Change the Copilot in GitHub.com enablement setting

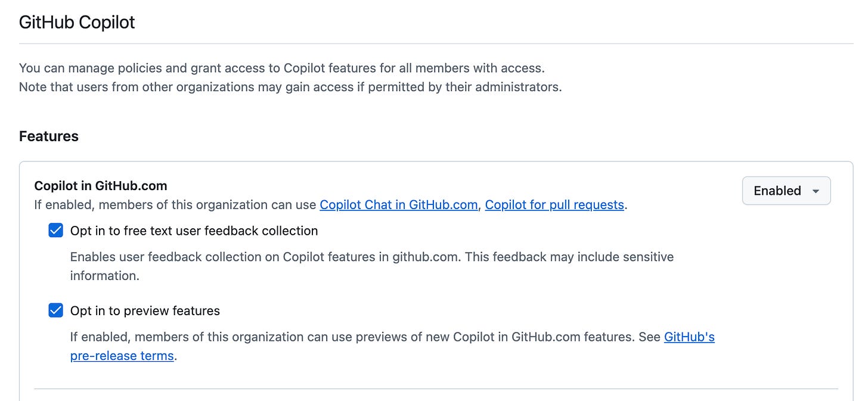point(786,191)
